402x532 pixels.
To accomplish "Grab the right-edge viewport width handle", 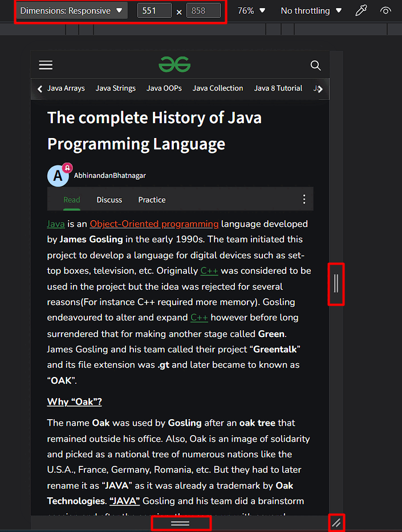I will pos(336,283).
